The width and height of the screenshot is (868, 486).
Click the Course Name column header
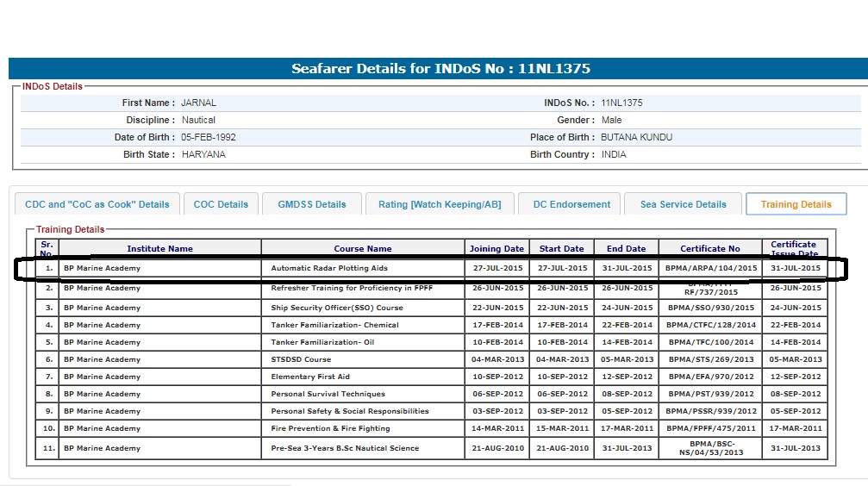tap(363, 248)
